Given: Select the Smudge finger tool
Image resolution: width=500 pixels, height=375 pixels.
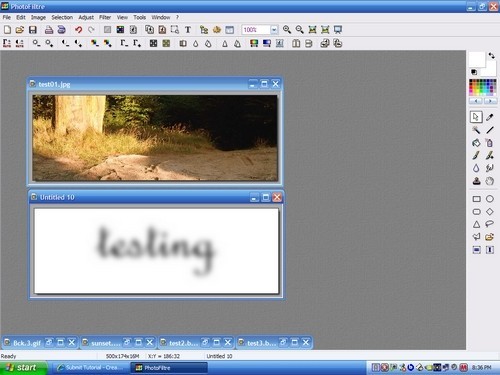Looking at the screenshot, I should (490, 168).
